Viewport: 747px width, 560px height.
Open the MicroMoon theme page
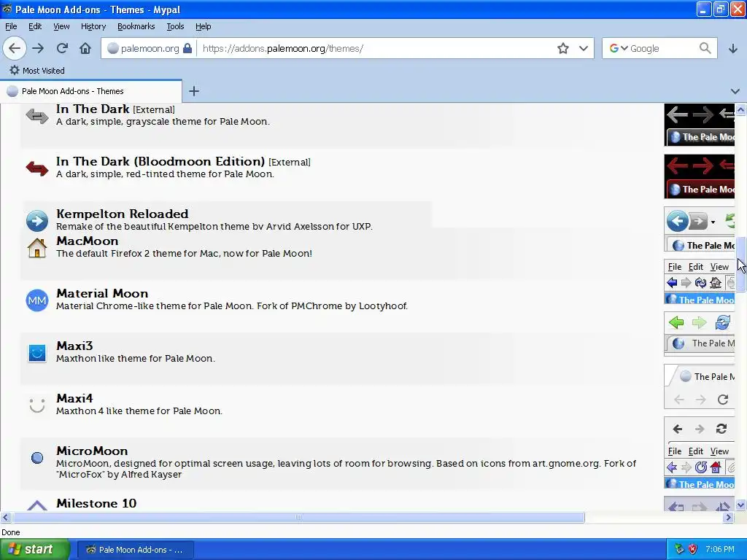pyautogui.click(x=92, y=451)
